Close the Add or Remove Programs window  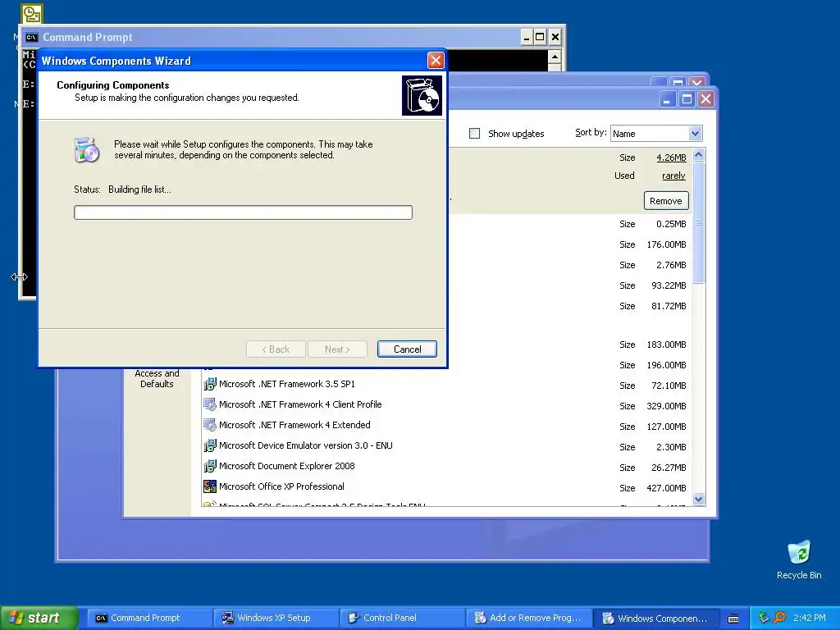(x=705, y=99)
